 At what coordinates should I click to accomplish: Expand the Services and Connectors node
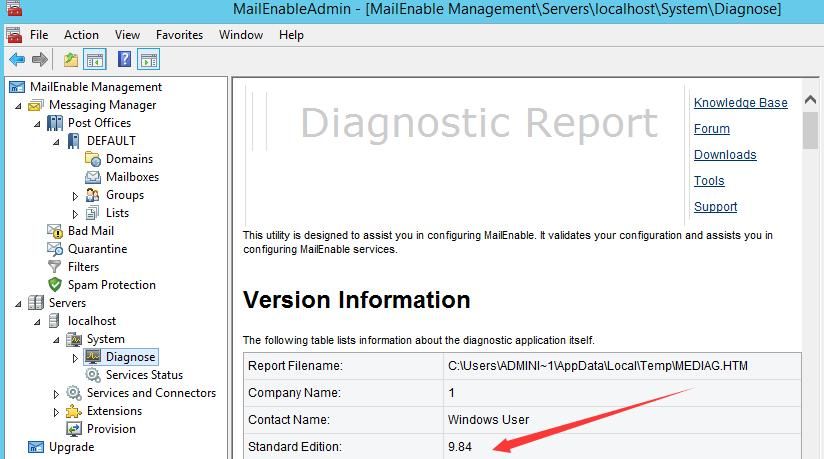coord(56,393)
